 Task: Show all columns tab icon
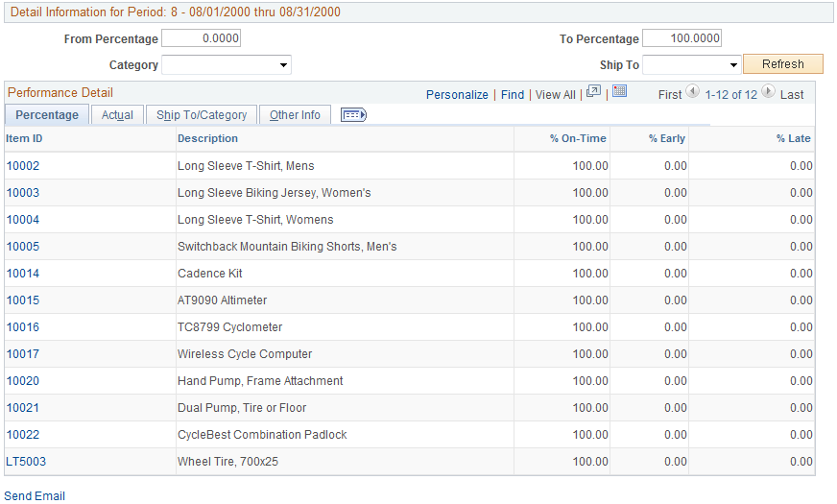tap(353, 115)
